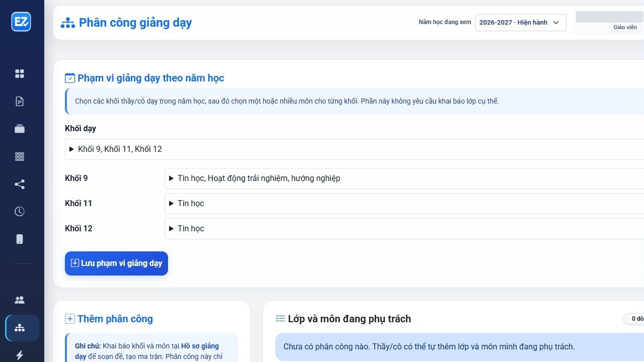The height and width of the screenshot is (362, 644).
Task: Expand the Tin học, Hoạt động trải nghiệm subjects
Action: 404,178
